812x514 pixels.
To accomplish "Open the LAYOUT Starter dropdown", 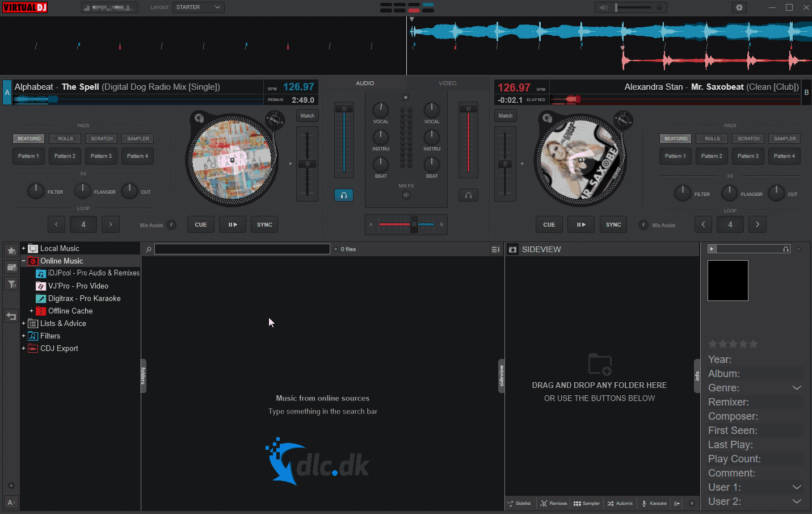I will coord(198,7).
